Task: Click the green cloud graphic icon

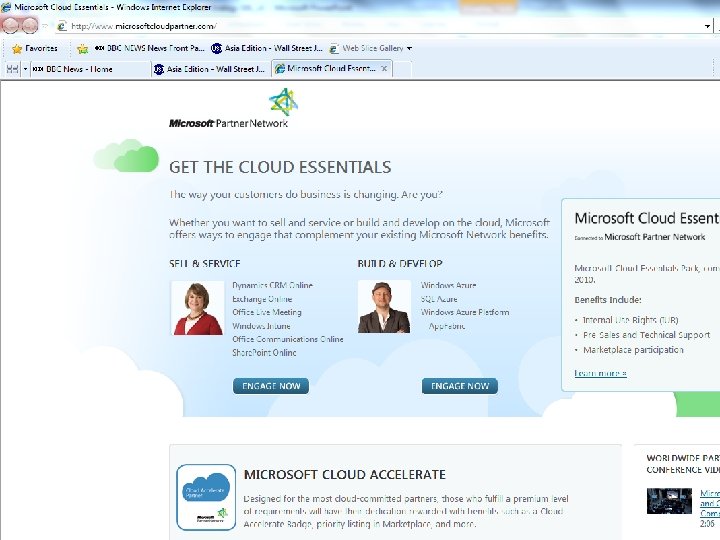Action: [127, 155]
